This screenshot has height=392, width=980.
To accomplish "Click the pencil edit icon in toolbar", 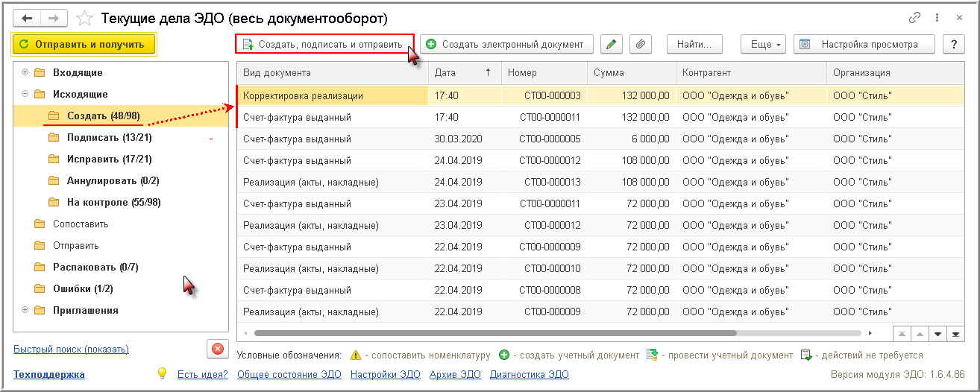I will tap(612, 45).
